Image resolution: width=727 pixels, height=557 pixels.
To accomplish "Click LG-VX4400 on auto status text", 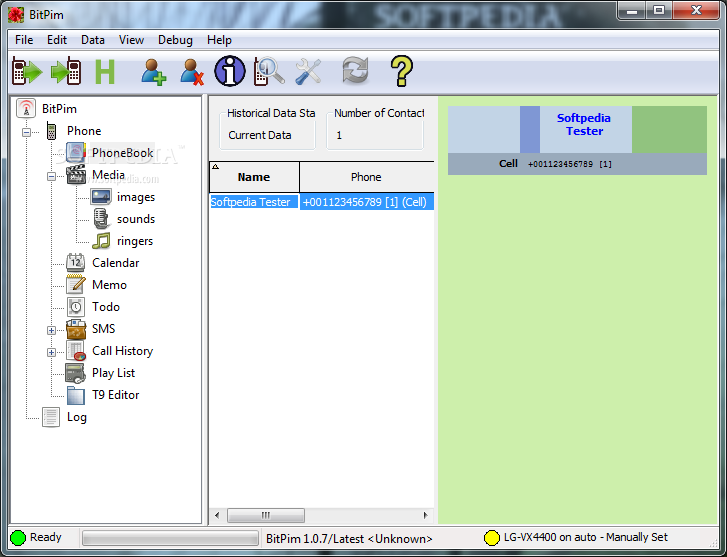I will click(x=586, y=537).
